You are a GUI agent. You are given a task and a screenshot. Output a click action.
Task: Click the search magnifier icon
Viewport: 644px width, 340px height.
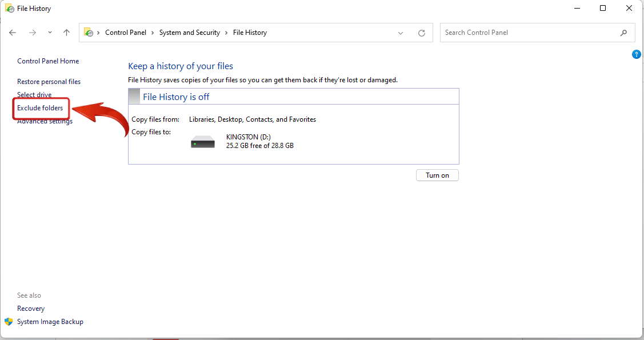tap(624, 33)
